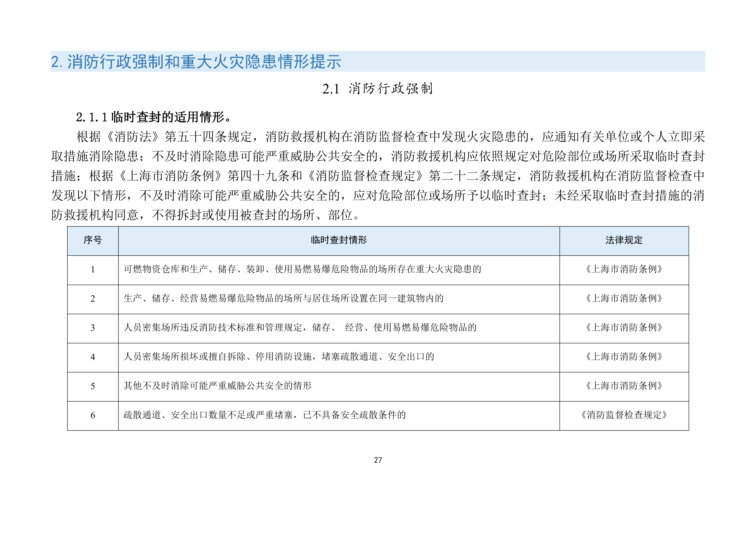The width and height of the screenshot is (756, 535).
Task: Select row number 4 in the table
Action: [93, 357]
